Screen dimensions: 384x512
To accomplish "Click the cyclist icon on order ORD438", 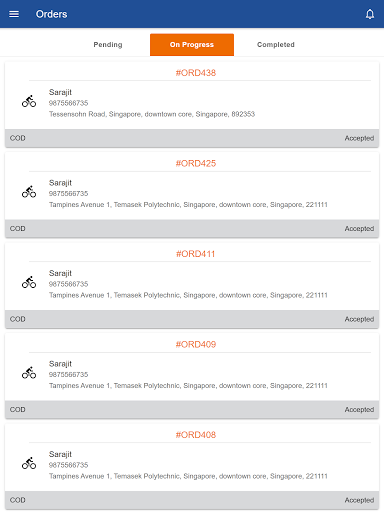I will (x=29, y=101).
